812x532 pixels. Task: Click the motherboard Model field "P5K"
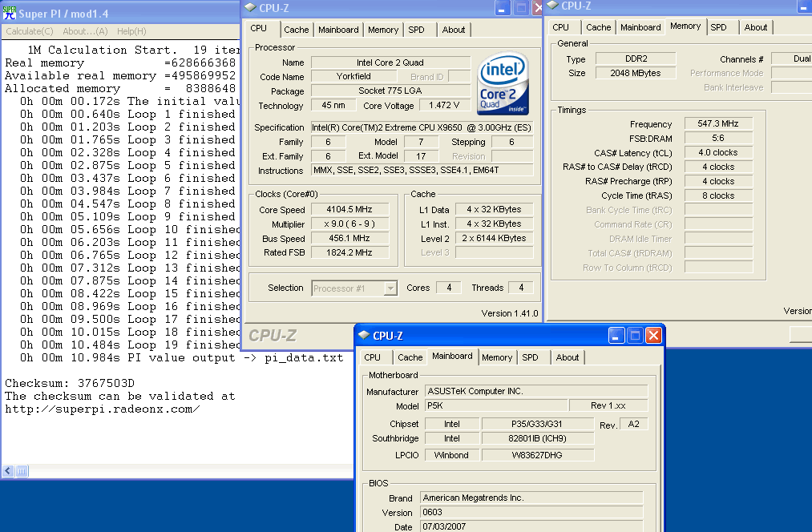[495, 405]
